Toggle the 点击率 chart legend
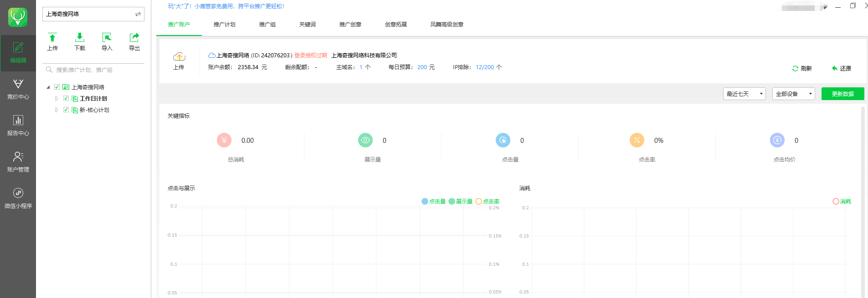The image size is (868, 298). 488,201
